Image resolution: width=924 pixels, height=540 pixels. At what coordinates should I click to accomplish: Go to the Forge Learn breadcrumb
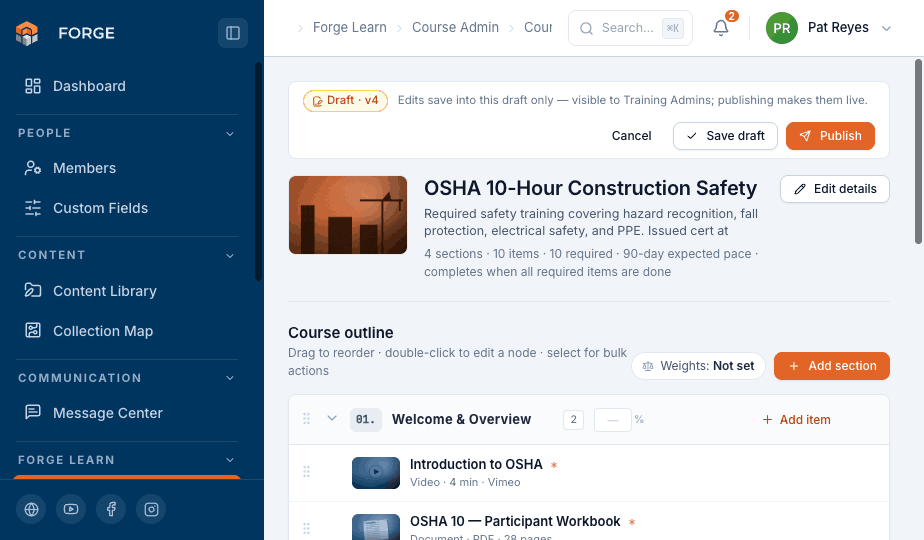349,28
